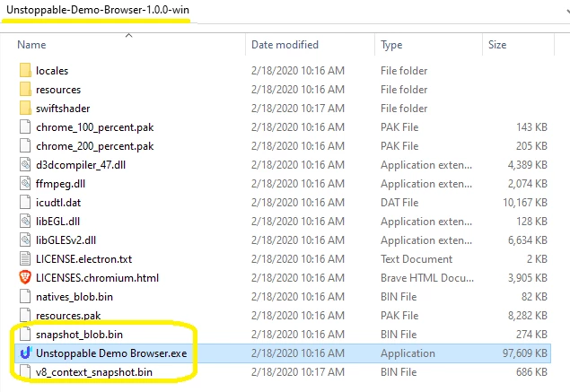Select file name libGLESv2.dll

point(66,240)
